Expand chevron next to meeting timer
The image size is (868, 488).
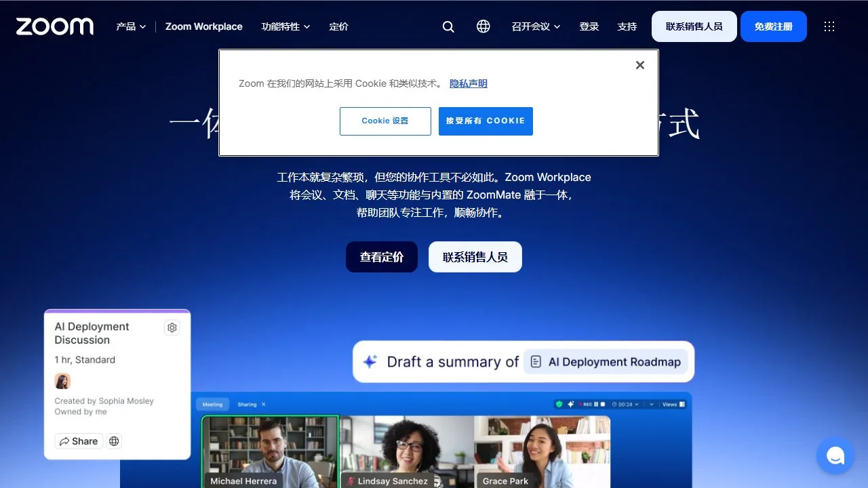point(637,404)
